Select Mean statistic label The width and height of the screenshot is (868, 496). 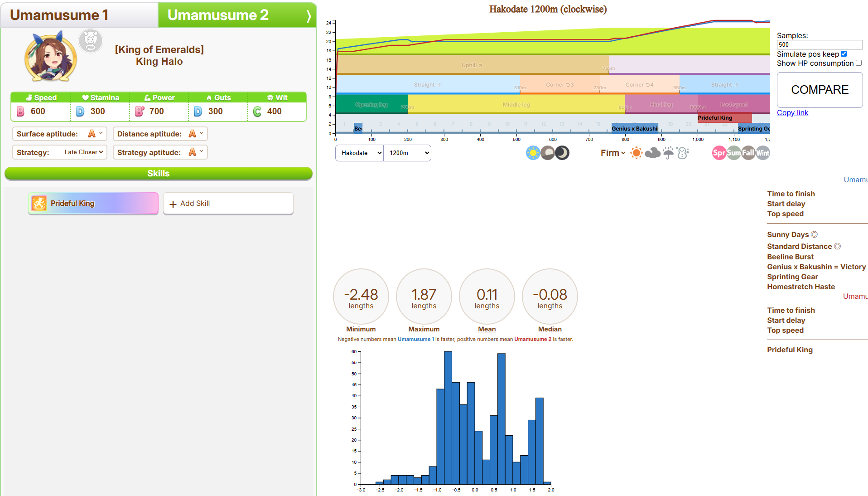click(x=487, y=329)
